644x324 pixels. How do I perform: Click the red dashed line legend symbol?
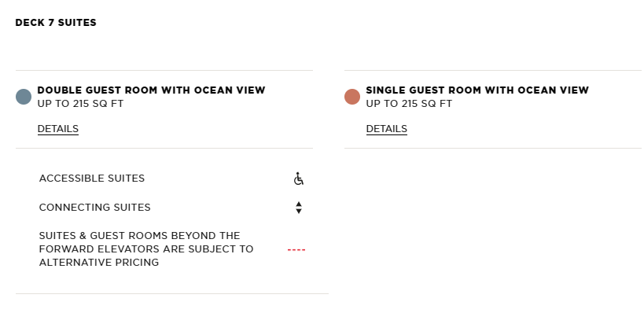pyautogui.click(x=296, y=249)
